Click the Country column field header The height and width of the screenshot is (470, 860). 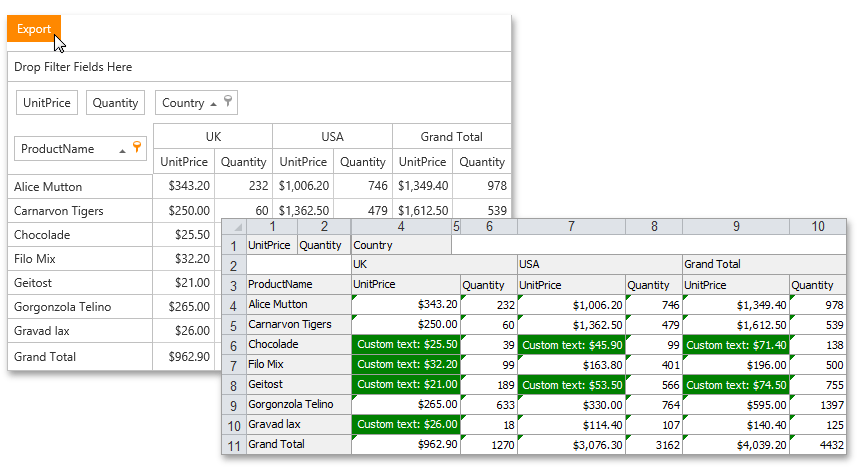click(196, 103)
